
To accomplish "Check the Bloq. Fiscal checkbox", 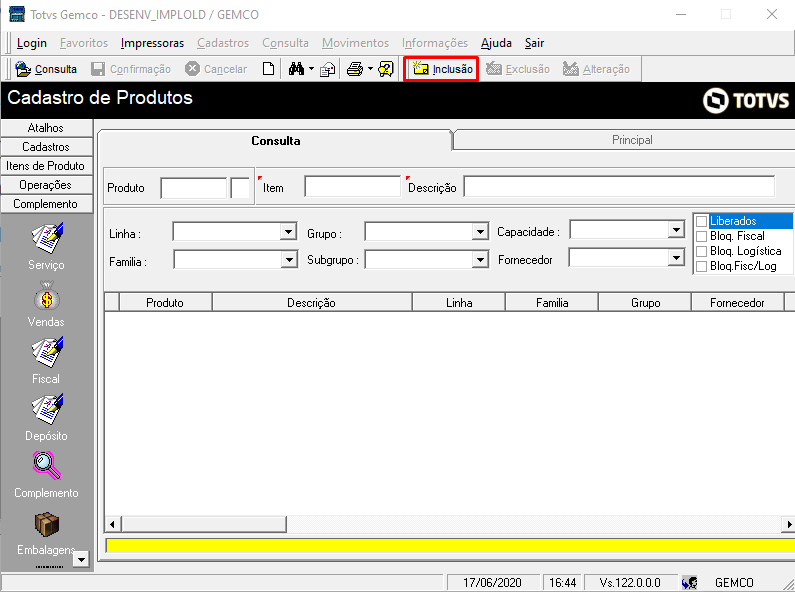I will [702, 236].
